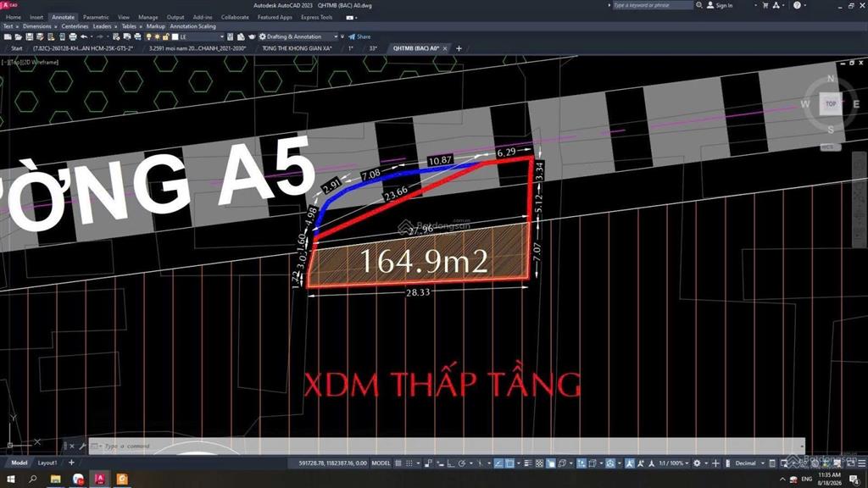Add a new drawing tab with plus button
The width and height of the screenshot is (868, 488).
coord(459,48)
